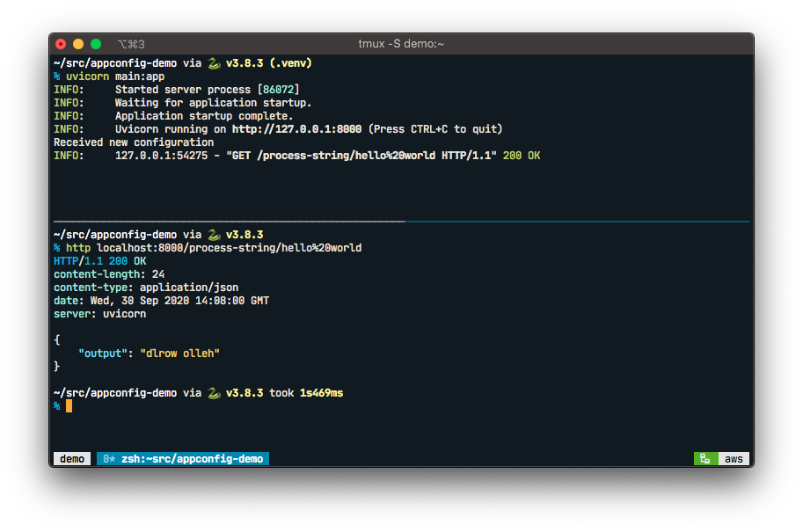Click the localhost process-string URL
Screen dimensions: 803x532
pos(229,247)
